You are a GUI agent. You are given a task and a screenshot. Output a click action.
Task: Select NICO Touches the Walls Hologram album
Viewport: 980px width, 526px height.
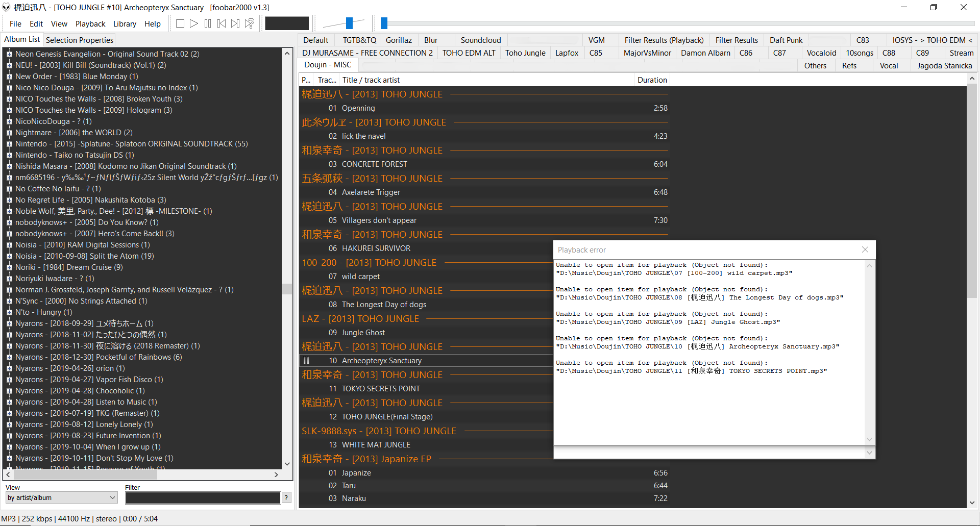coord(94,110)
